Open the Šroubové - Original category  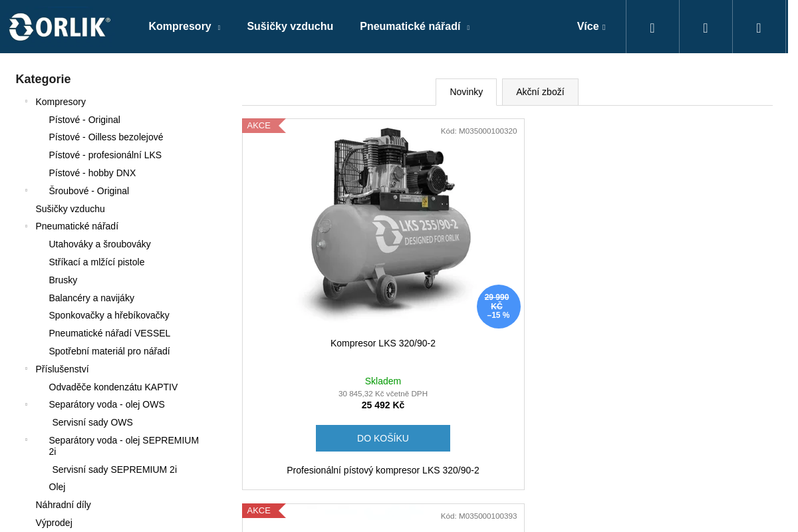[x=89, y=191]
